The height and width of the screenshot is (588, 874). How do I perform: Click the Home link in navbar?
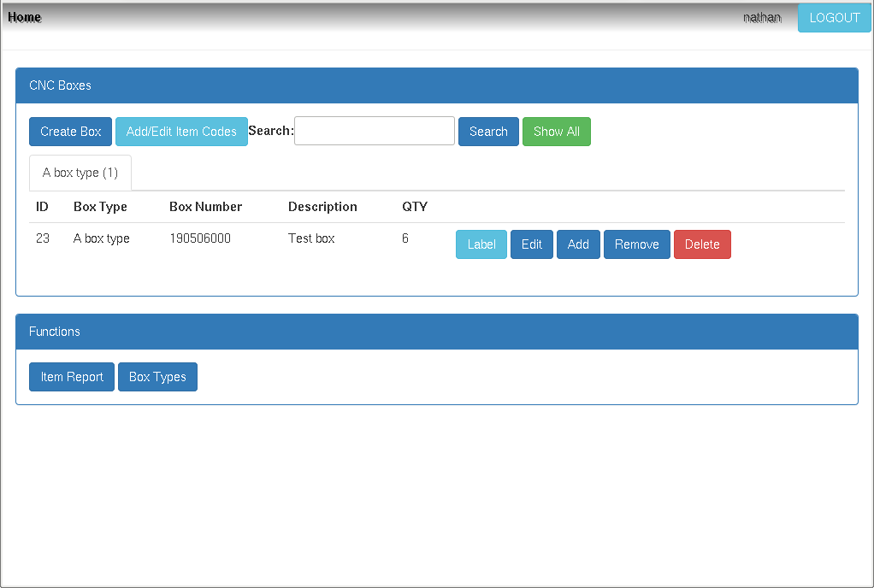pyautogui.click(x=24, y=17)
